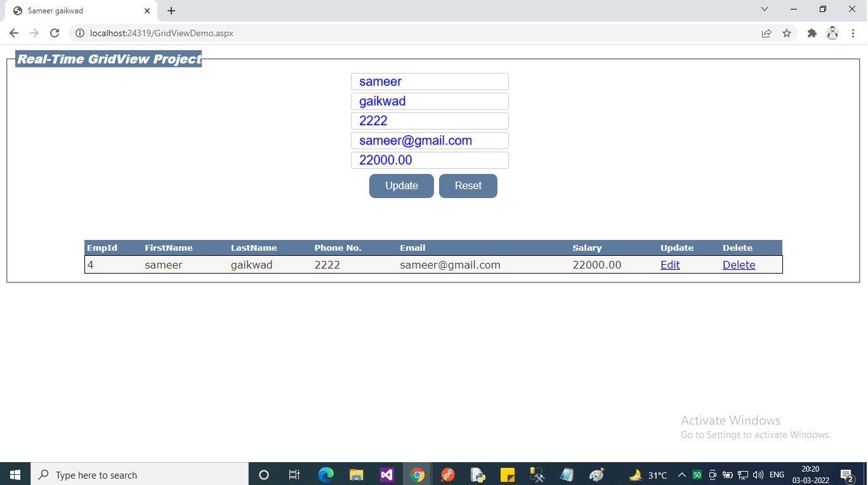The image size is (868, 485).
Task: Focus the first name field containing sameer
Action: click(x=430, y=81)
